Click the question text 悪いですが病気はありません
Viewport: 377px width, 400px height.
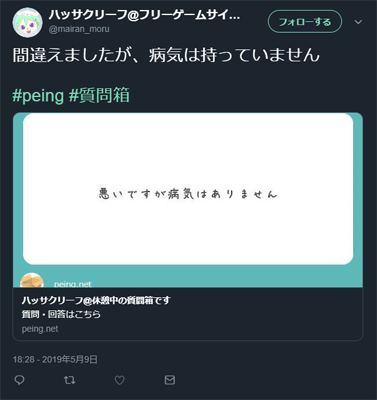click(188, 194)
